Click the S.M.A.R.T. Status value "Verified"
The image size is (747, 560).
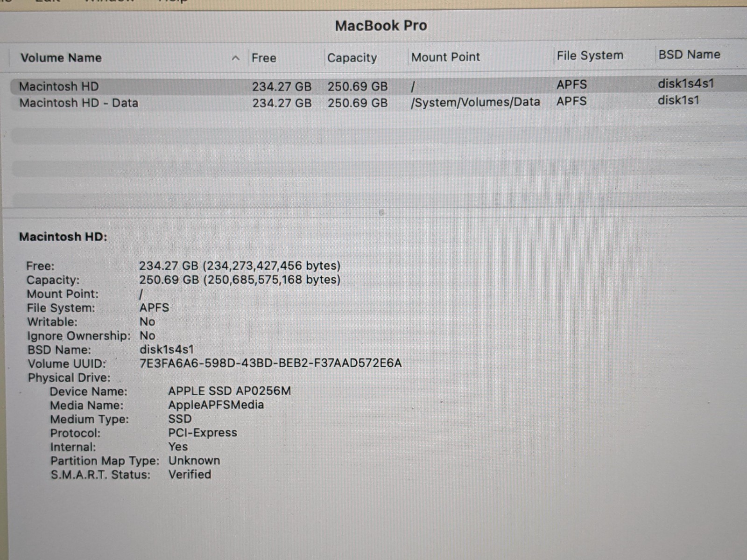pos(190,475)
